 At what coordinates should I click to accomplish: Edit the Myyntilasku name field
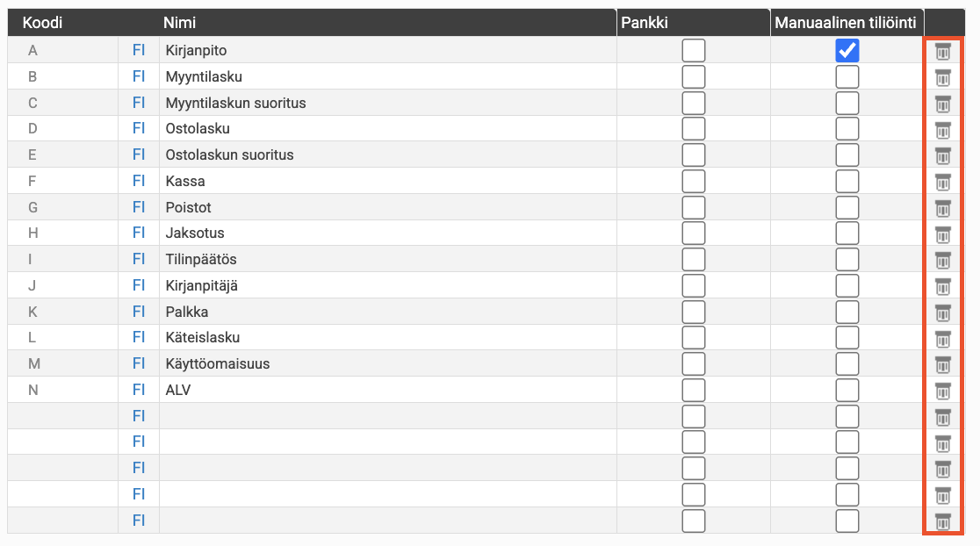coord(386,77)
